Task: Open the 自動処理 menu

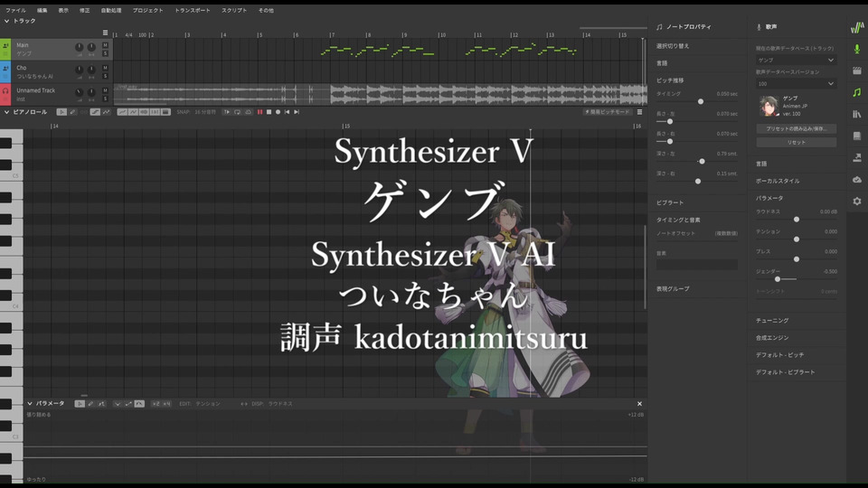Action: point(110,10)
